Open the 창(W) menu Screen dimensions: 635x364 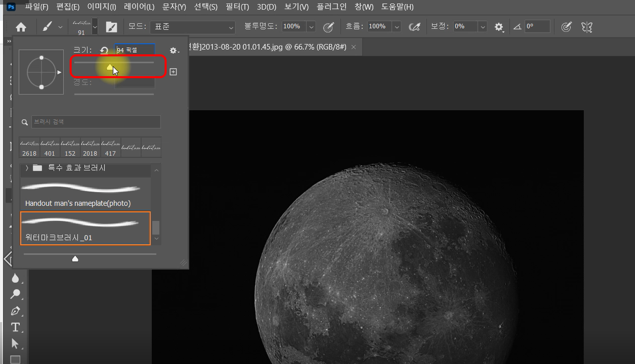[x=364, y=7]
